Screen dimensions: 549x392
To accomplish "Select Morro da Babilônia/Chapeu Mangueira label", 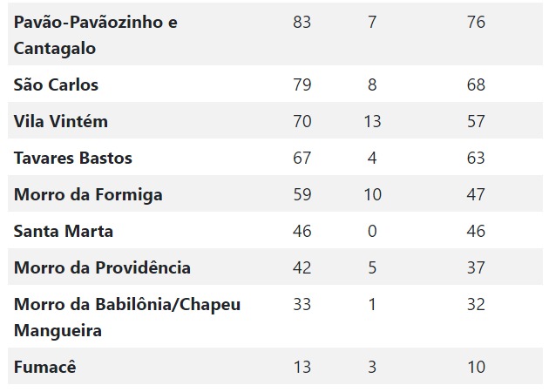I will [127, 317].
